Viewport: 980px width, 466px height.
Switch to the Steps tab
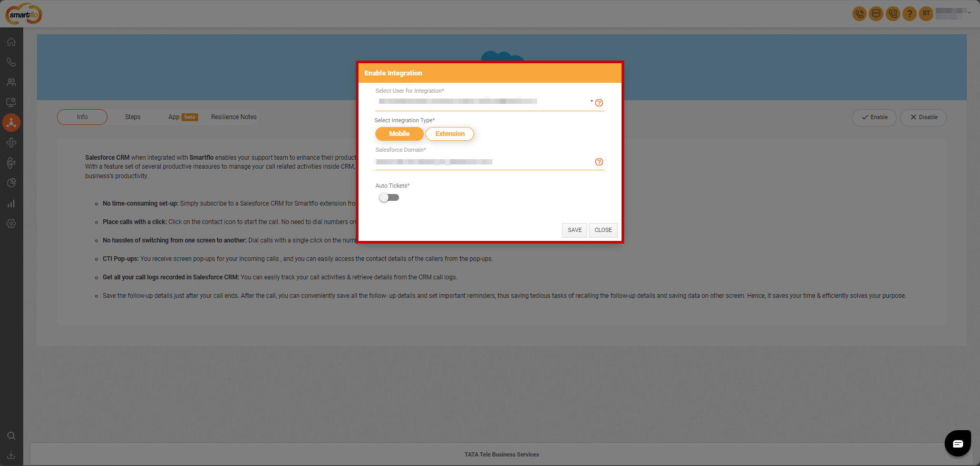133,117
